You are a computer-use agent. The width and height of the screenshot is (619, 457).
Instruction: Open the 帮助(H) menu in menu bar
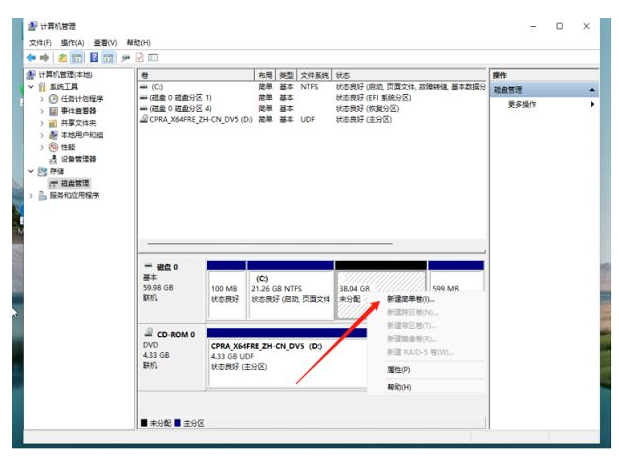point(138,43)
